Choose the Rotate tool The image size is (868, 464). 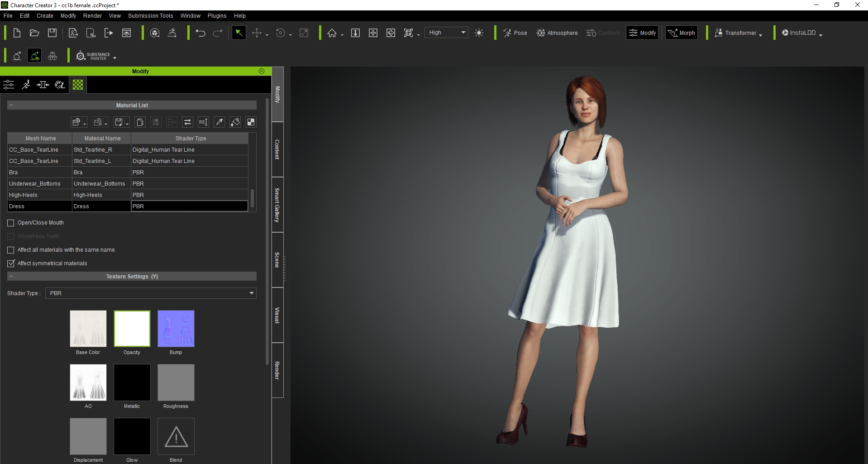click(x=281, y=33)
